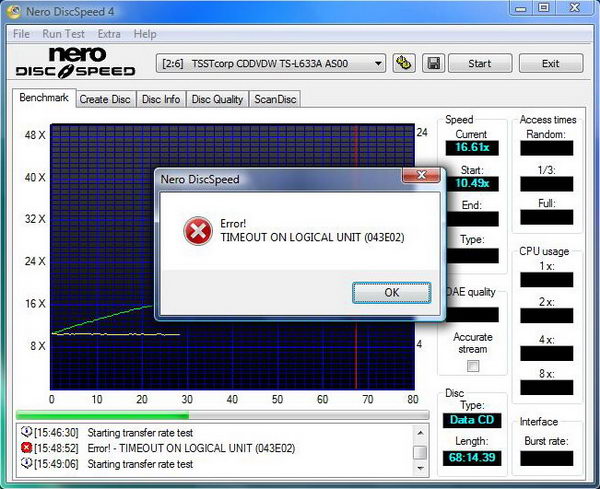Click the options/settings icon beside the drive selector
600x489 pixels.
point(404,63)
